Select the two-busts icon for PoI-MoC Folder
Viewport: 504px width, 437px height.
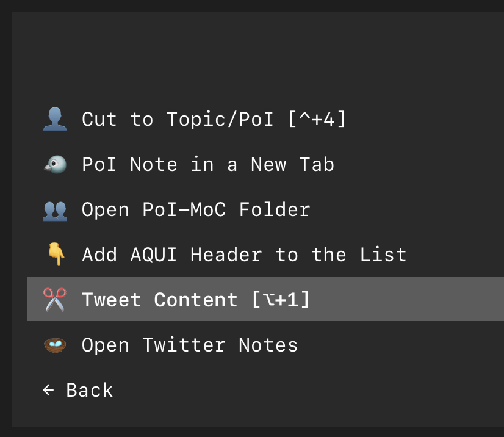click(x=55, y=209)
